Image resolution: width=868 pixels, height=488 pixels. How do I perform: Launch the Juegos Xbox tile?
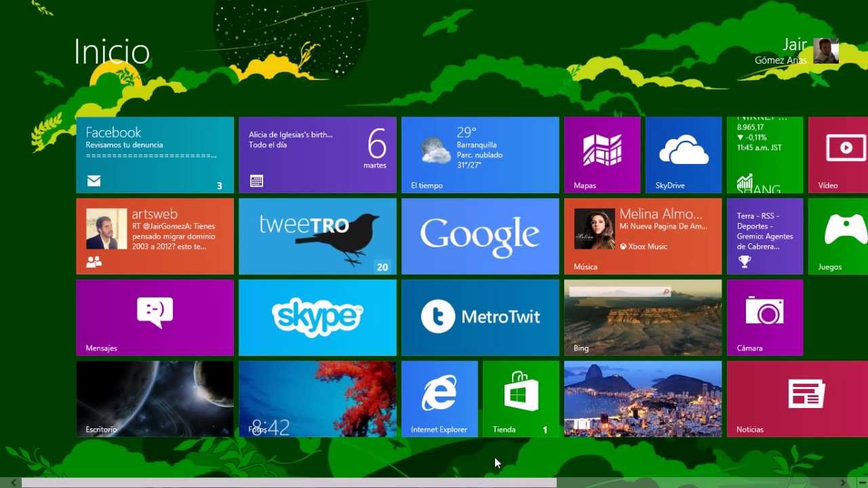click(838, 236)
